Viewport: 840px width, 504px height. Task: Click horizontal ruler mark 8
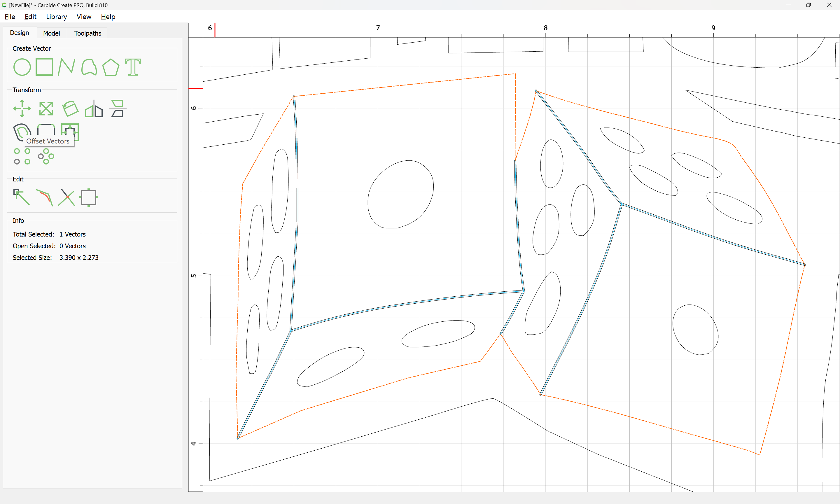tap(546, 28)
